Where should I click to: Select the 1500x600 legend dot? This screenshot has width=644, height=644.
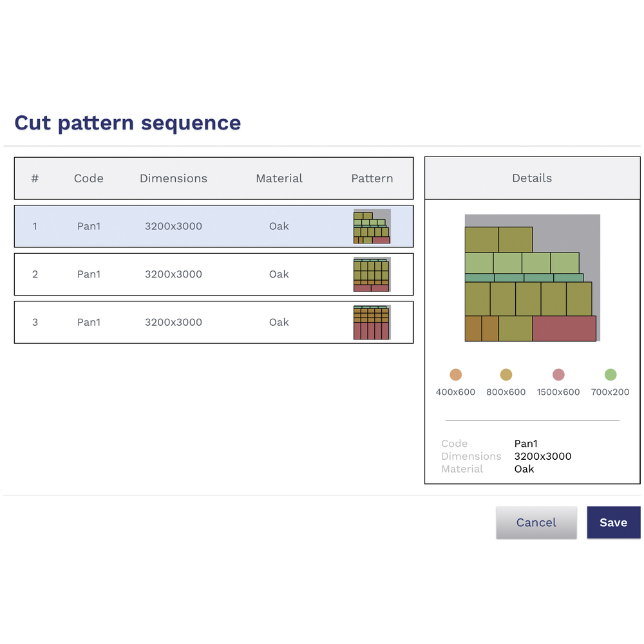point(558,374)
